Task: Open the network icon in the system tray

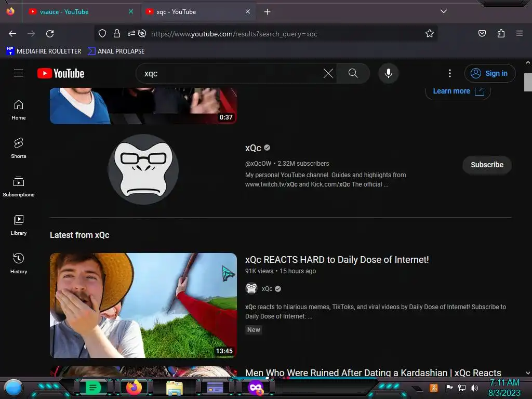Action: pyautogui.click(x=461, y=388)
